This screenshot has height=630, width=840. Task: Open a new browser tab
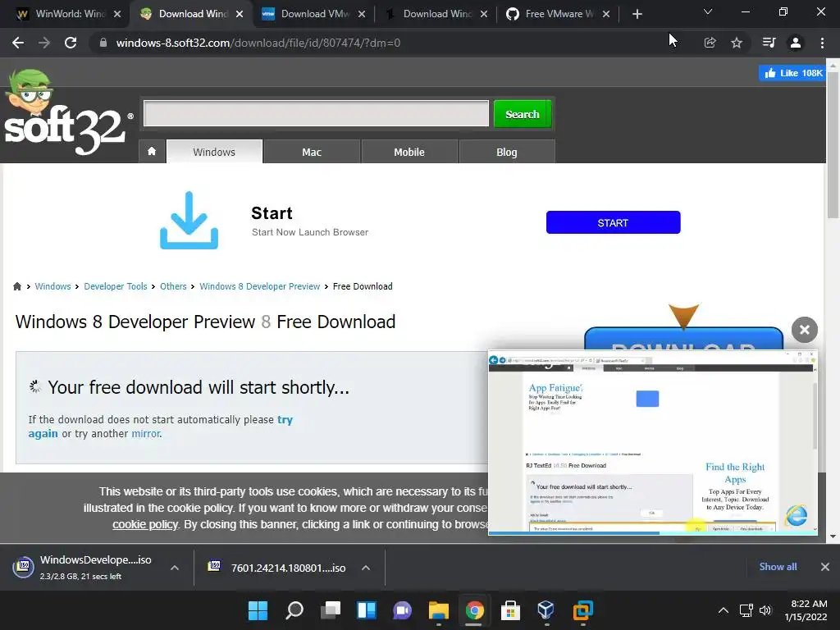click(637, 15)
